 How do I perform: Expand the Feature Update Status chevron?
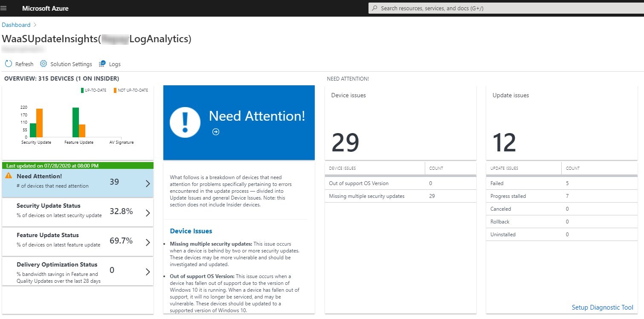coord(148,243)
